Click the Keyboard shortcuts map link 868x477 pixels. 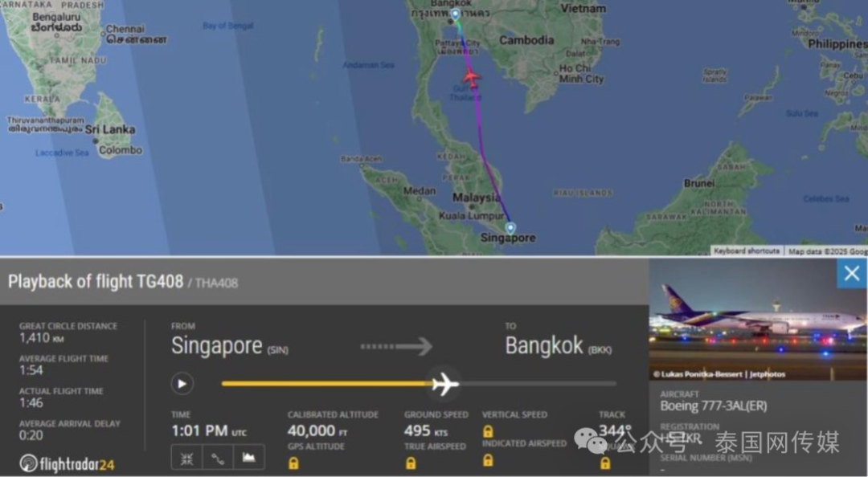[x=746, y=251]
